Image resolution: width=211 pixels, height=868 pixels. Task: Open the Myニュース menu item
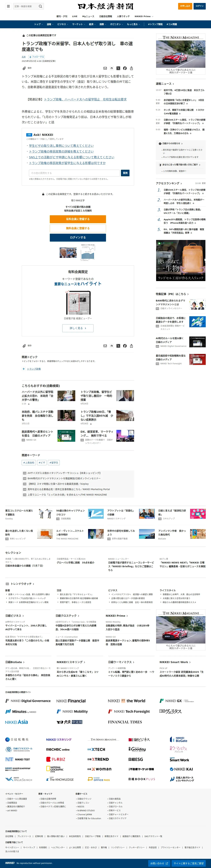(88, 16)
